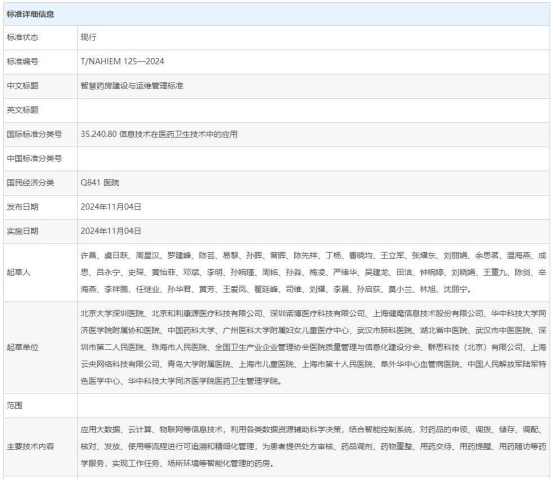Click the empty 中国标准分类号 value cell
Screen dimensions: 554x480
coord(313,159)
